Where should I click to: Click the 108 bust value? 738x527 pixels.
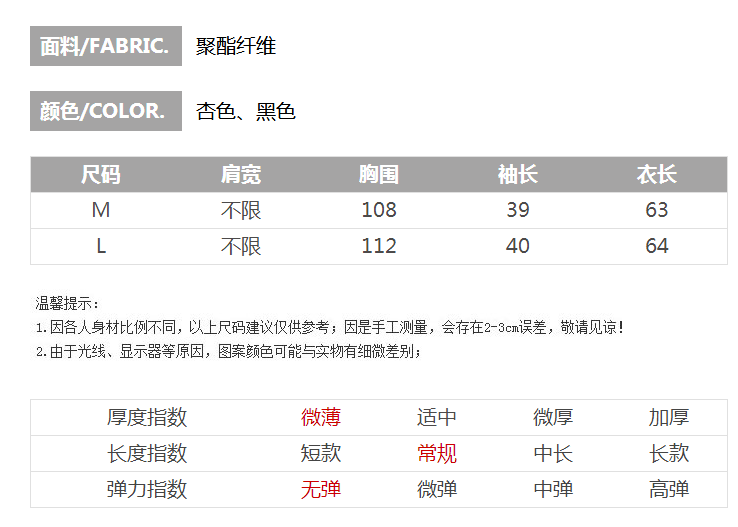[x=378, y=210]
